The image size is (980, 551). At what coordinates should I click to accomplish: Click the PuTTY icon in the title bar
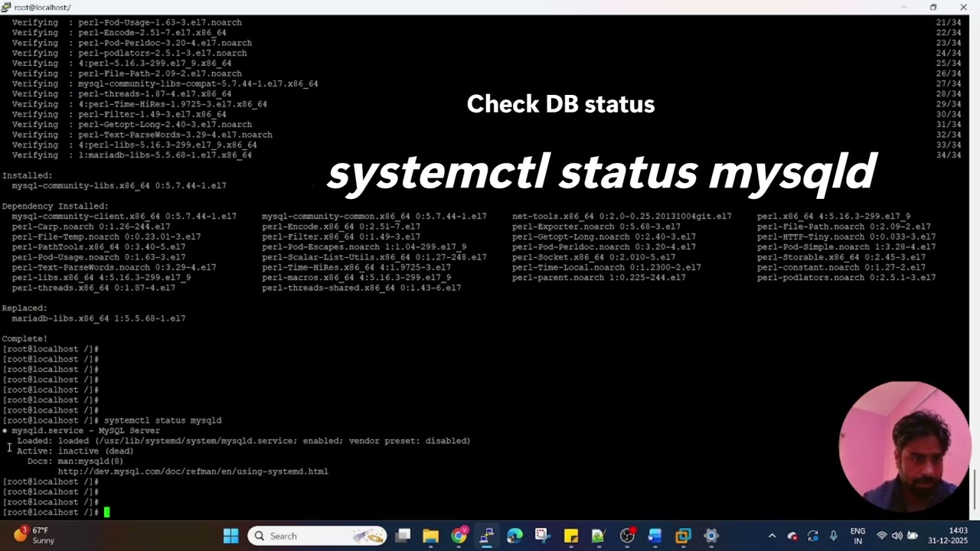click(x=6, y=7)
